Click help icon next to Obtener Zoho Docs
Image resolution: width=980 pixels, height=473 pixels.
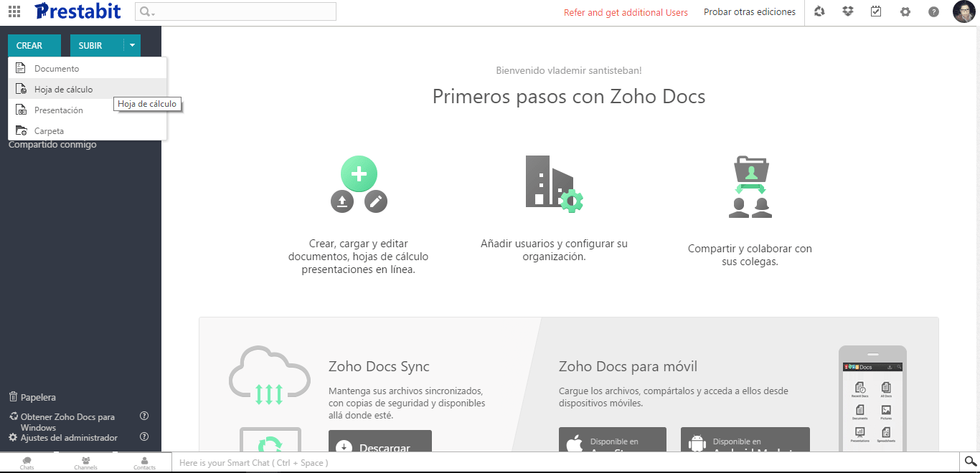coord(144,416)
